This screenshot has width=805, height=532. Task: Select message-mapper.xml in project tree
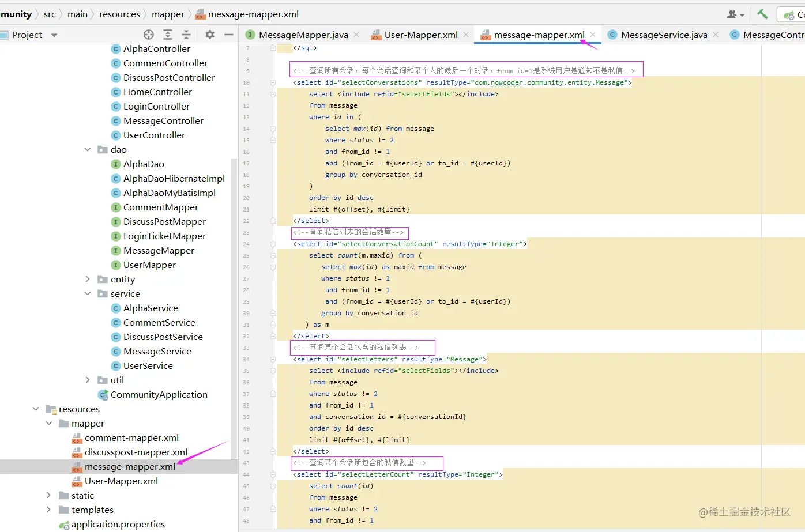130,467
